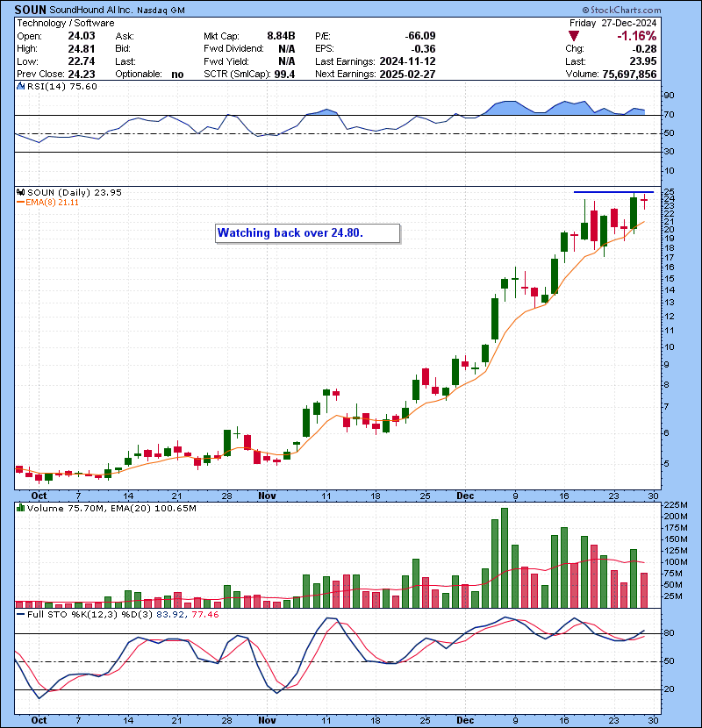Image resolution: width=702 pixels, height=728 pixels.
Task: Click the blue resistance line near 25
Action: pos(613,192)
